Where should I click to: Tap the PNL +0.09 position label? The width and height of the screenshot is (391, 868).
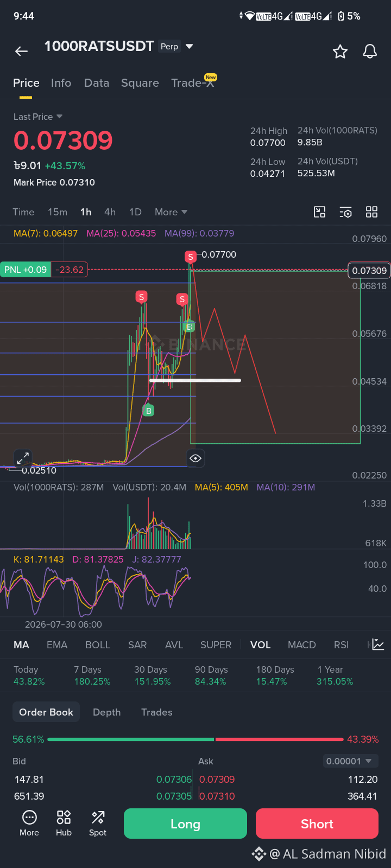click(26, 270)
